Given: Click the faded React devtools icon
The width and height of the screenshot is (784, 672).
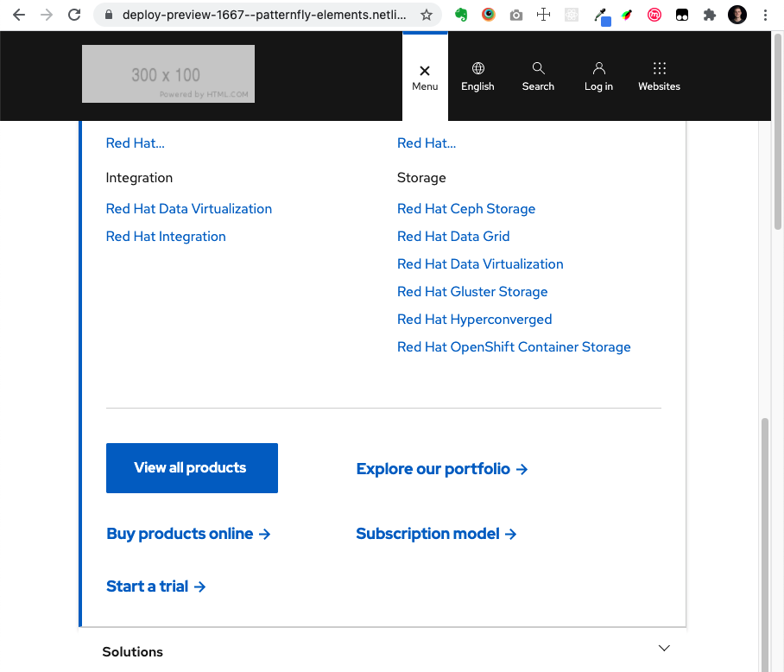Looking at the screenshot, I should (572, 15).
